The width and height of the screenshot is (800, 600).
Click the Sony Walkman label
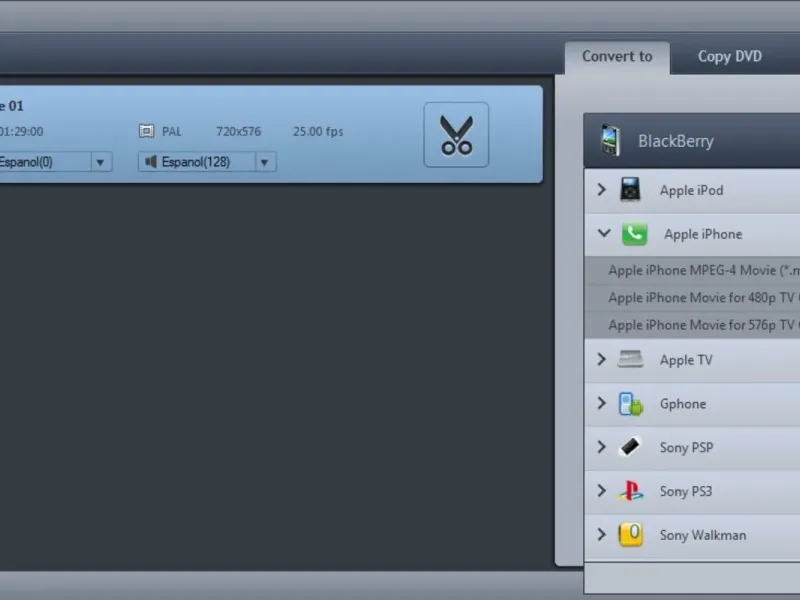tap(703, 535)
